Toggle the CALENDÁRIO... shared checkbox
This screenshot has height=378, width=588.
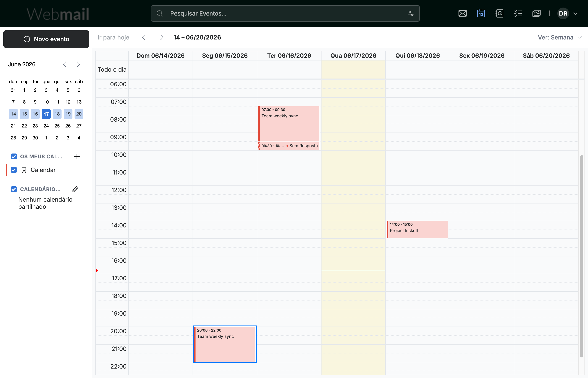pyautogui.click(x=14, y=189)
